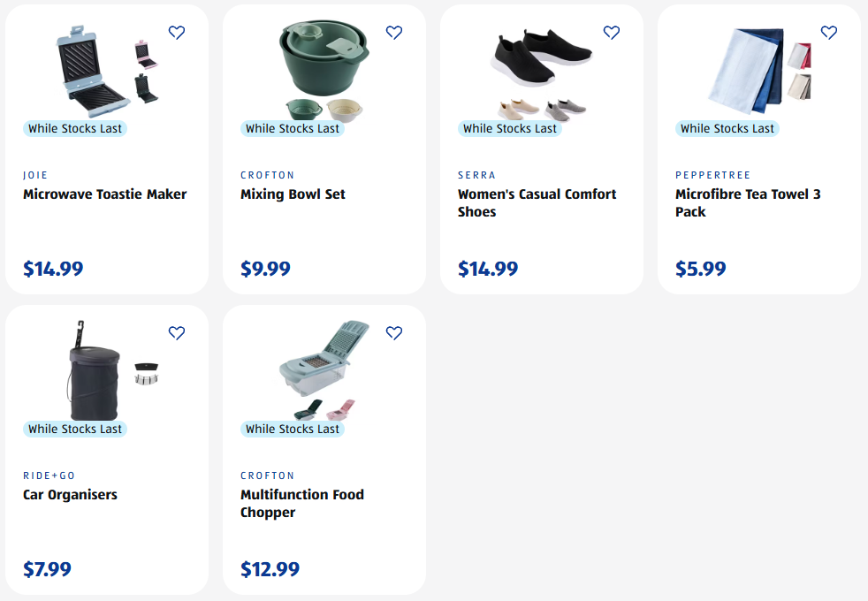Click Microfibre Tea Towel 3 Pack title
The width and height of the screenshot is (868, 601).
[748, 202]
